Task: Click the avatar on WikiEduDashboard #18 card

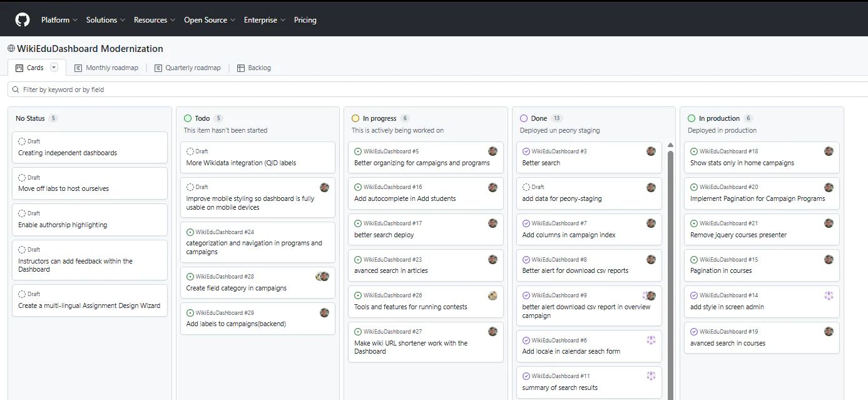Action: [829, 151]
